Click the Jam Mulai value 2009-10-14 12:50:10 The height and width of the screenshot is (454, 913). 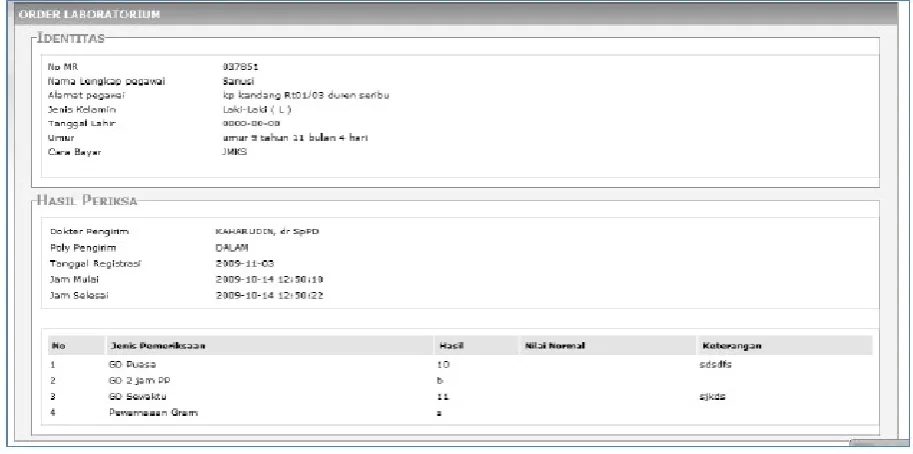click(269, 279)
